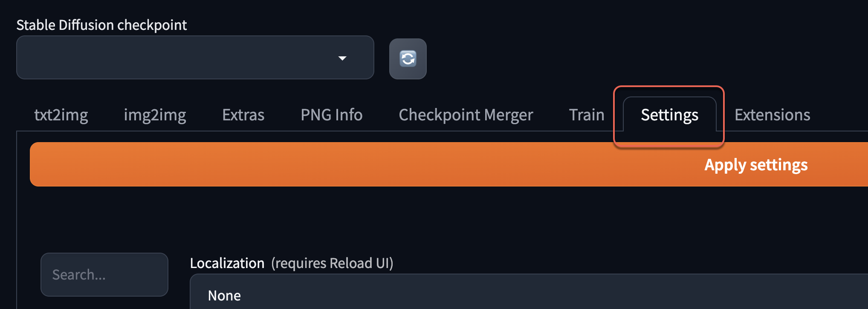Select the PNG Info tab
Image resolution: width=868 pixels, height=309 pixels.
pyautogui.click(x=331, y=115)
